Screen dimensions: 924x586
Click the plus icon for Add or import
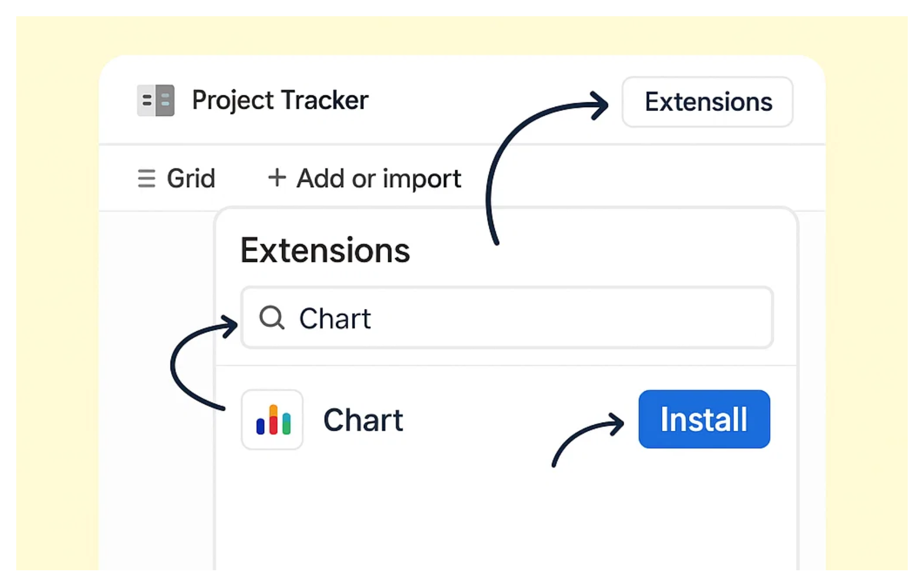pos(277,179)
